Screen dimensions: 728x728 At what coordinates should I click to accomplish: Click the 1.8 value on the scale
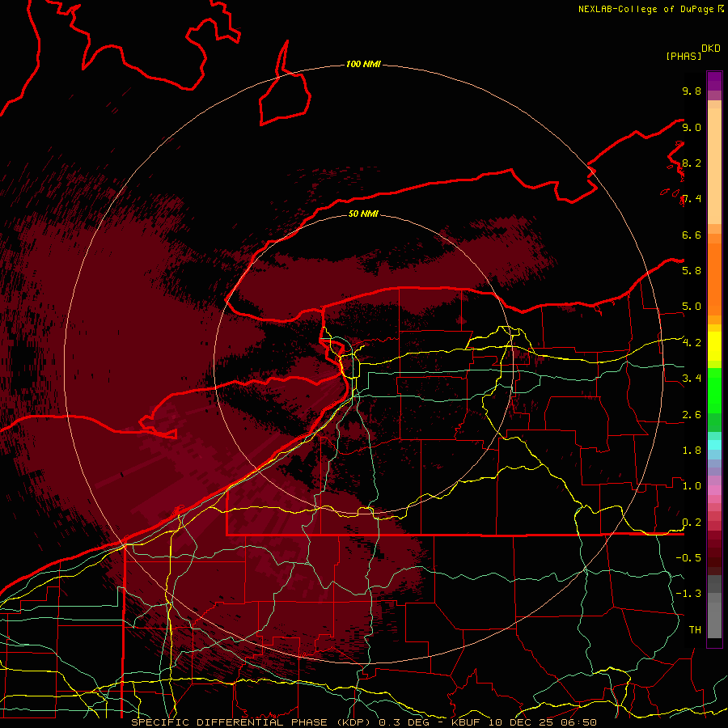[x=692, y=450]
